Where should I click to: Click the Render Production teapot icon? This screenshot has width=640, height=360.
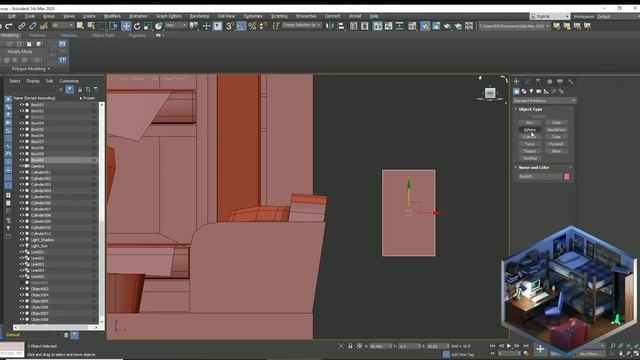click(x=447, y=26)
